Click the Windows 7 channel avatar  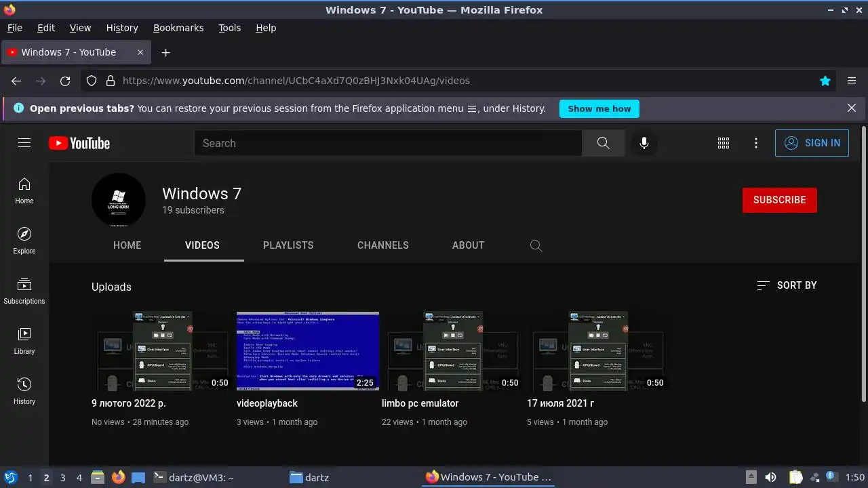[119, 200]
